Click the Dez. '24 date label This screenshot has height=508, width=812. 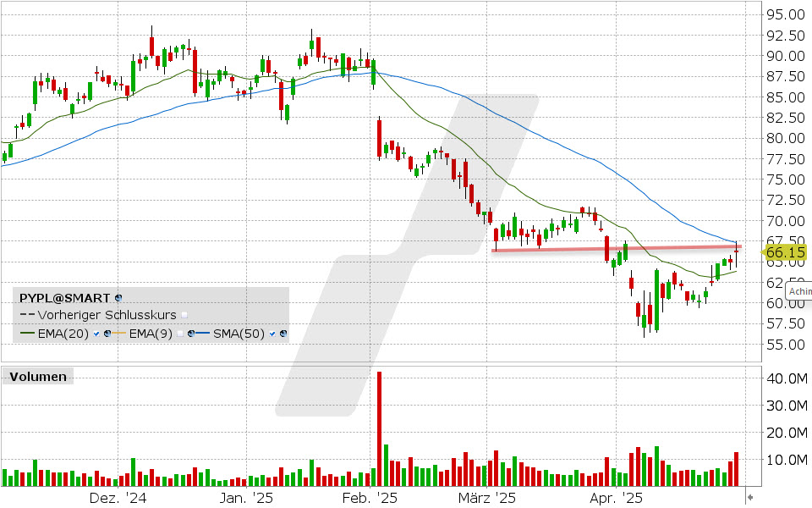pyautogui.click(x=118, y=498)
